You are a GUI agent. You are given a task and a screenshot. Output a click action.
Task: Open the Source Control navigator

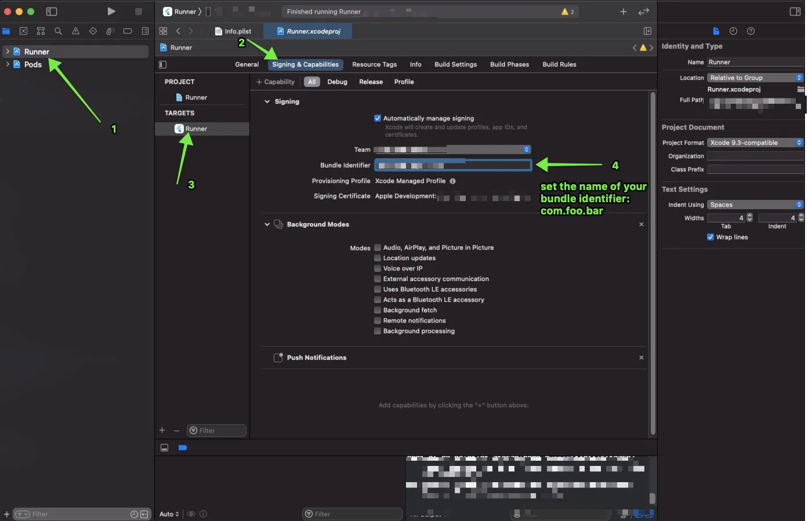(x=23, y=31)
